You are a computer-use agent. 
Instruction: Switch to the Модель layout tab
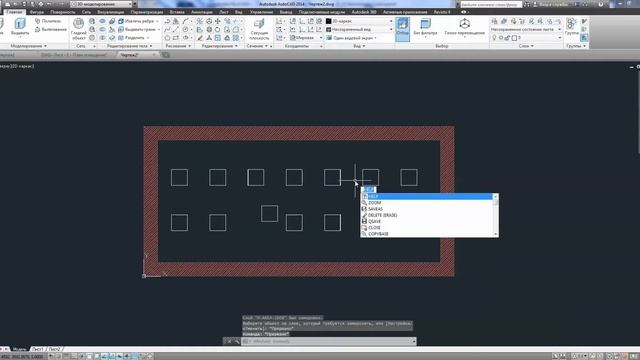pos(19,349)
